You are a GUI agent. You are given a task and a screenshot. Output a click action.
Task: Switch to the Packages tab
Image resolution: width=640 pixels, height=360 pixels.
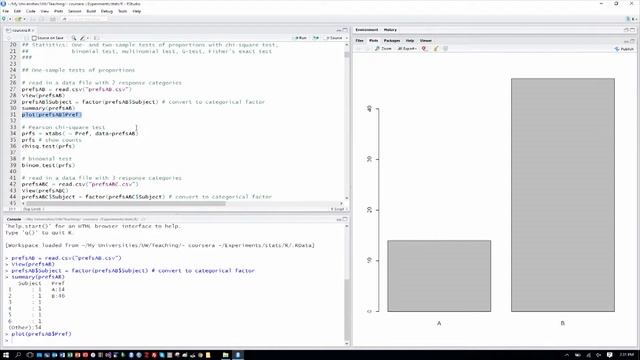[392, 41]
